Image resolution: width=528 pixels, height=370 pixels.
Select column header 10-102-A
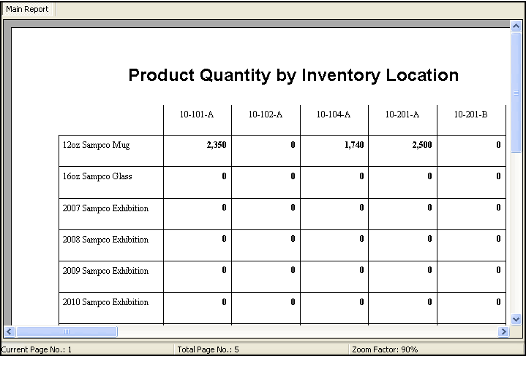coord(265,115)
